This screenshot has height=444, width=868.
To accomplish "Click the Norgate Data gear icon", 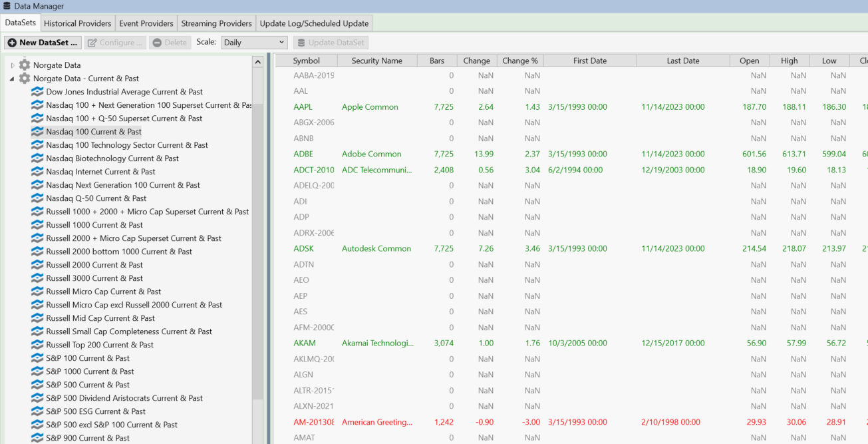I will tap(25, 65).
